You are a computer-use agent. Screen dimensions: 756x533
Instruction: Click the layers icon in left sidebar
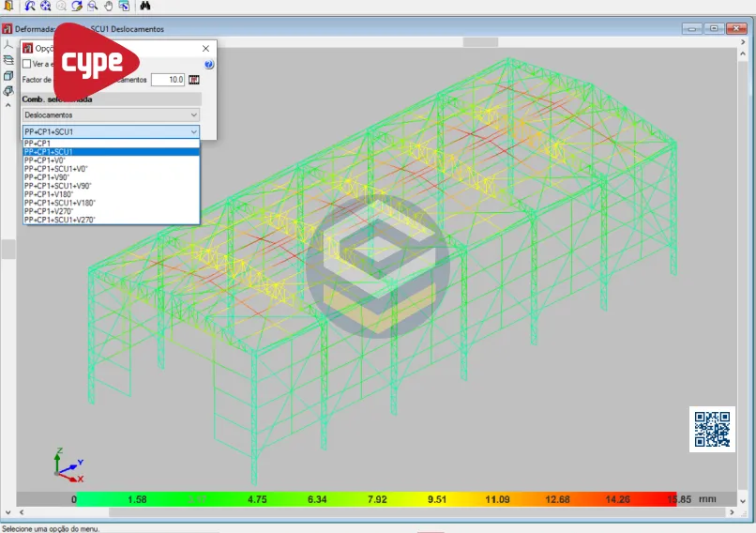(8, 60)
